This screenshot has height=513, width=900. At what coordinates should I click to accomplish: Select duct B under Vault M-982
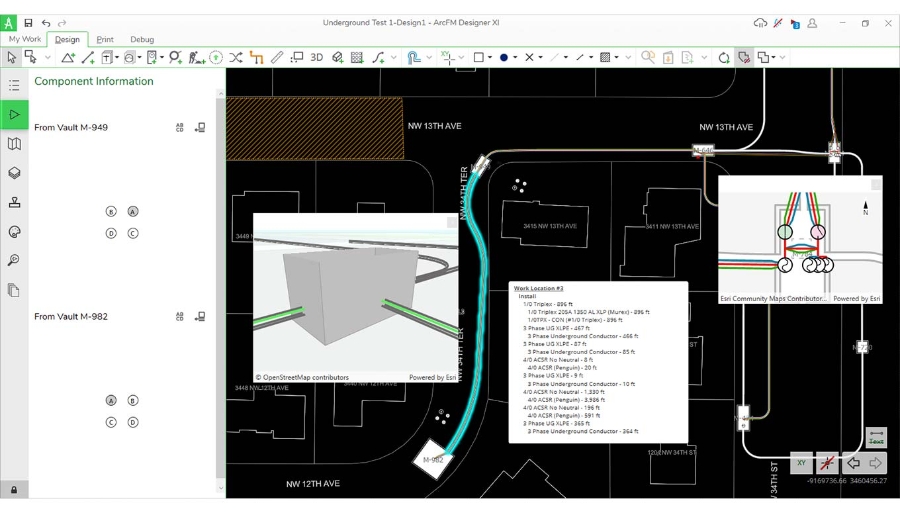tap(133, 401)
